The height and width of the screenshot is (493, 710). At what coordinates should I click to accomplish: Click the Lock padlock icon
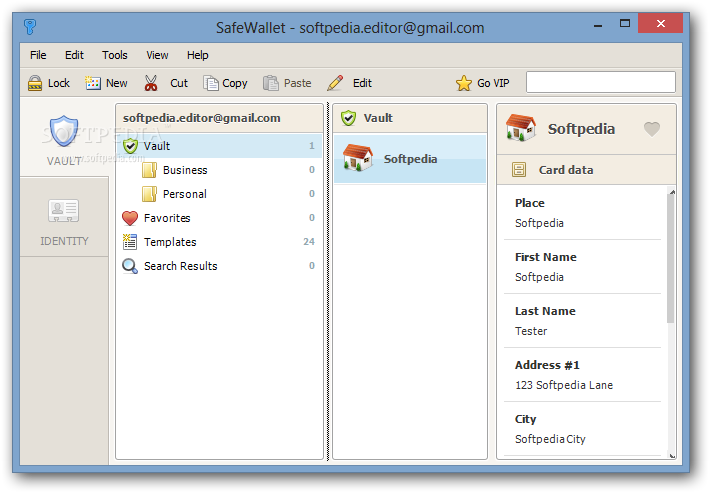(35, 83)
